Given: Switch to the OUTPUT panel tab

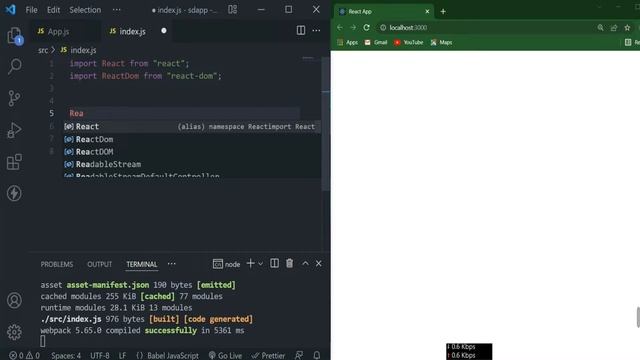Looking at the screenshot, I should click(x=99, y=264).
